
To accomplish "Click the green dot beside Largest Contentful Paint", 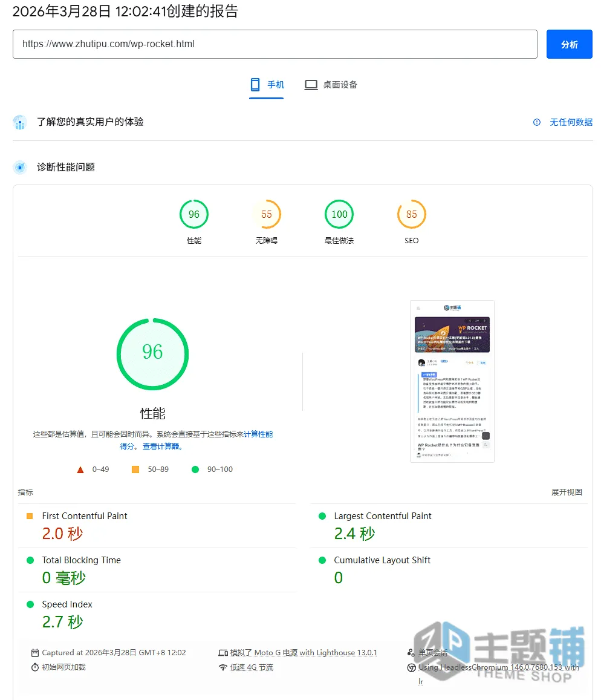I will coord(322,516).
